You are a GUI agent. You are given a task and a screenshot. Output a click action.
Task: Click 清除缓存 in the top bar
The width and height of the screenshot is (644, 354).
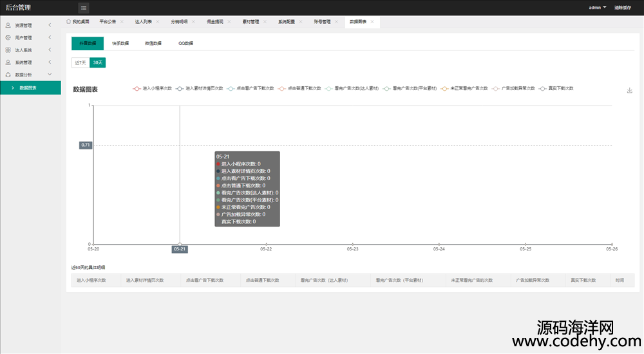point(623,8)
